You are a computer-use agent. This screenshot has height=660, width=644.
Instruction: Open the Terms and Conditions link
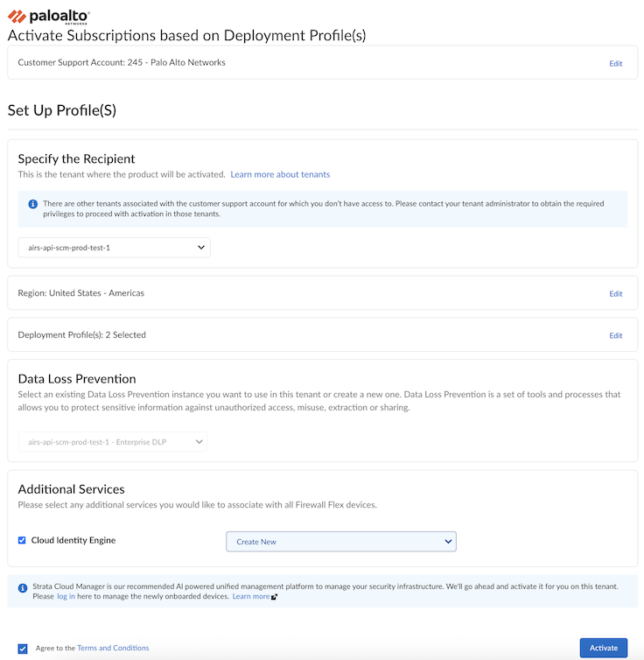click(113, 648)
